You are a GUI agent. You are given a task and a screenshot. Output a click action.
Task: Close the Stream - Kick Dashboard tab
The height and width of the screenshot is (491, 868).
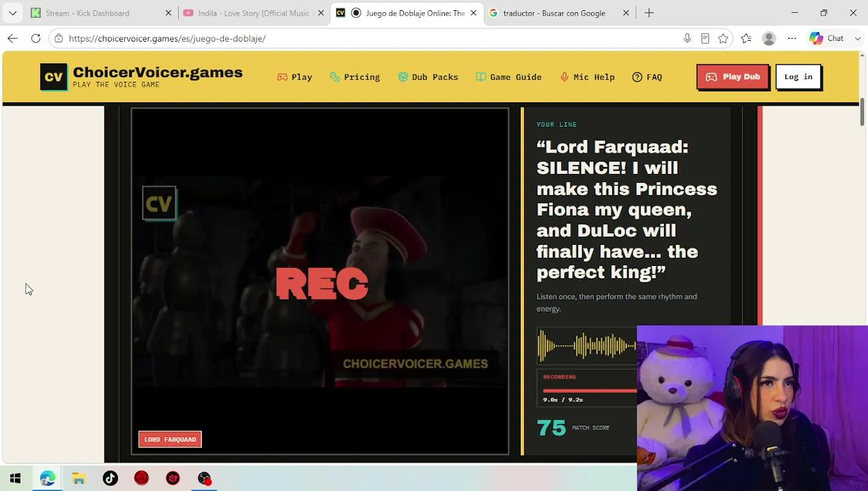pos(169,13)
